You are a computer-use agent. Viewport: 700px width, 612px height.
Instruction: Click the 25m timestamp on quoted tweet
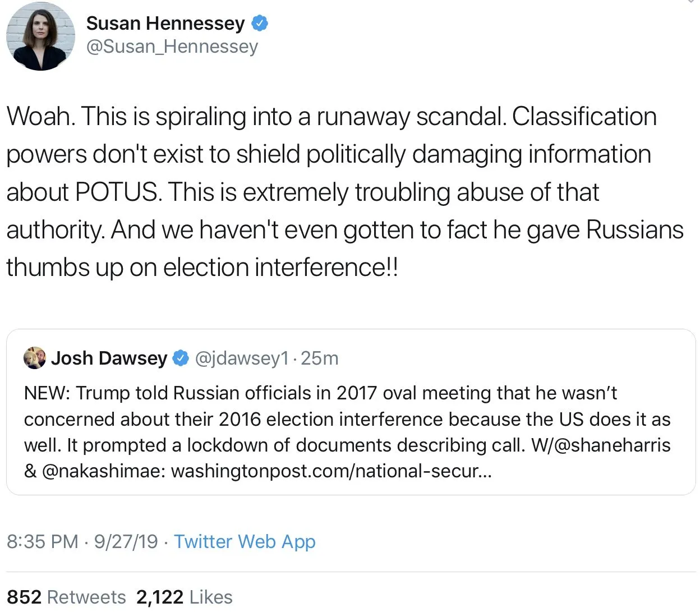click(x=320, y=358)
